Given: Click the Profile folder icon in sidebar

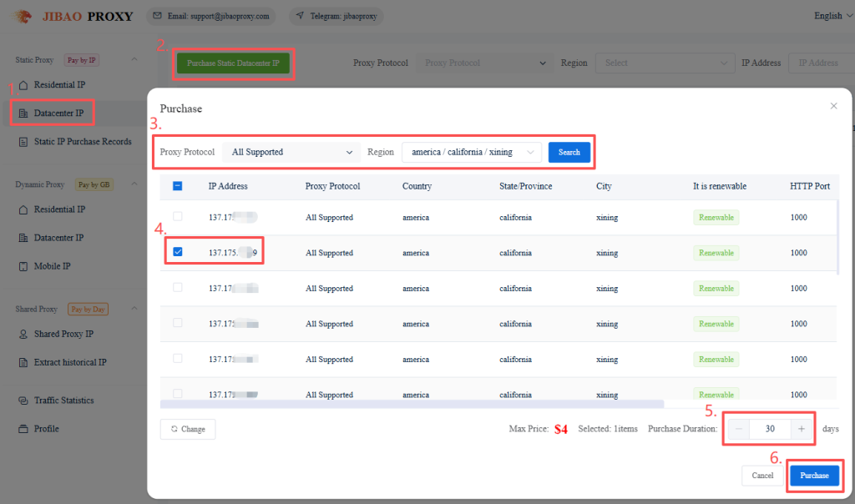Looking at the screenshot, I should (x=23, y=429).
